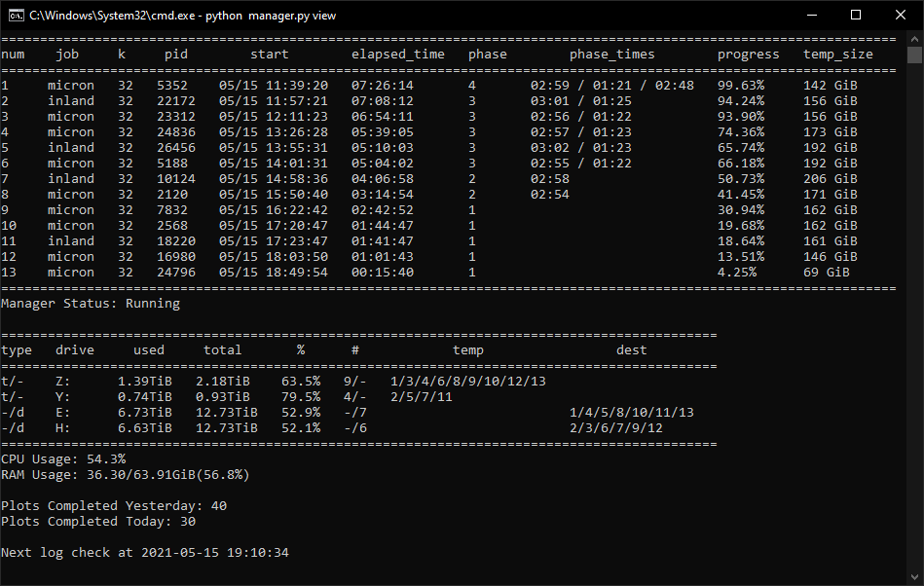Click the 'elapsed_time' column header

[x=398, y=55]
